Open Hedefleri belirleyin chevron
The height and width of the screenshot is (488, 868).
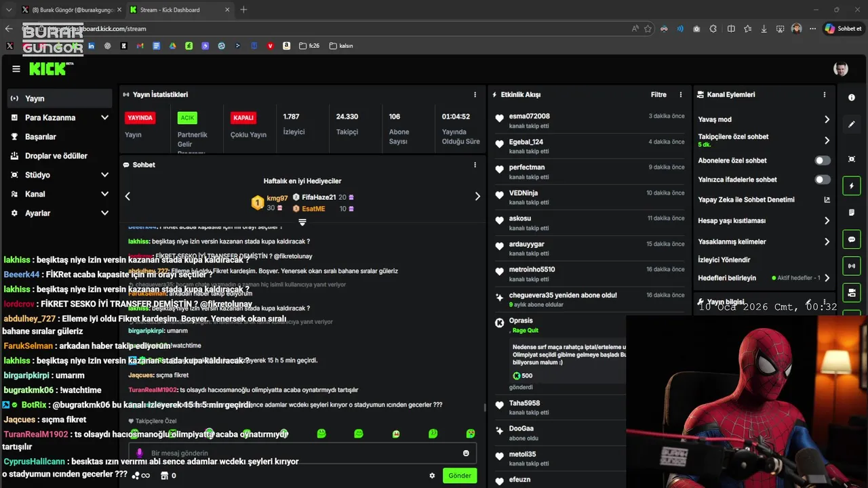(827, 278)
